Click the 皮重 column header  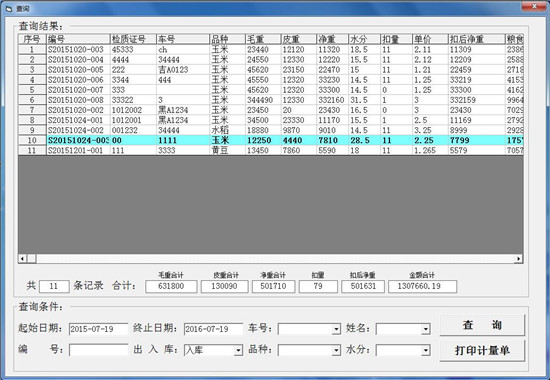pyautogui.click(x=299, y=39)
